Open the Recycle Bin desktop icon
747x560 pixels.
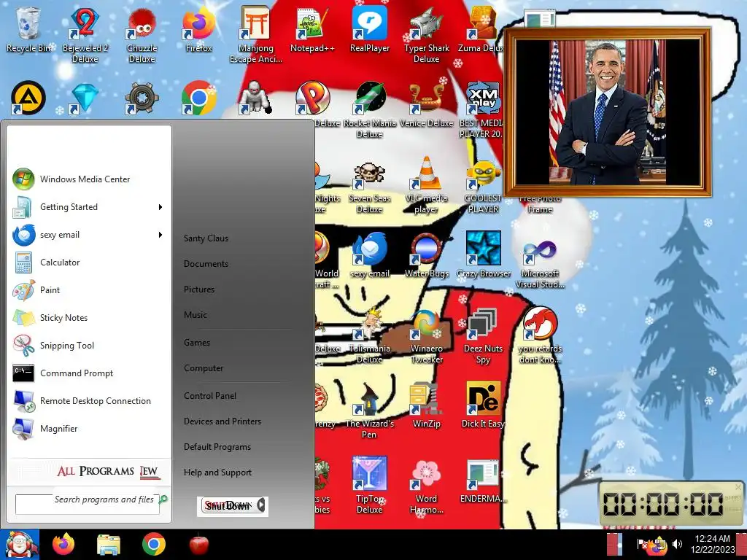(28, 31)
